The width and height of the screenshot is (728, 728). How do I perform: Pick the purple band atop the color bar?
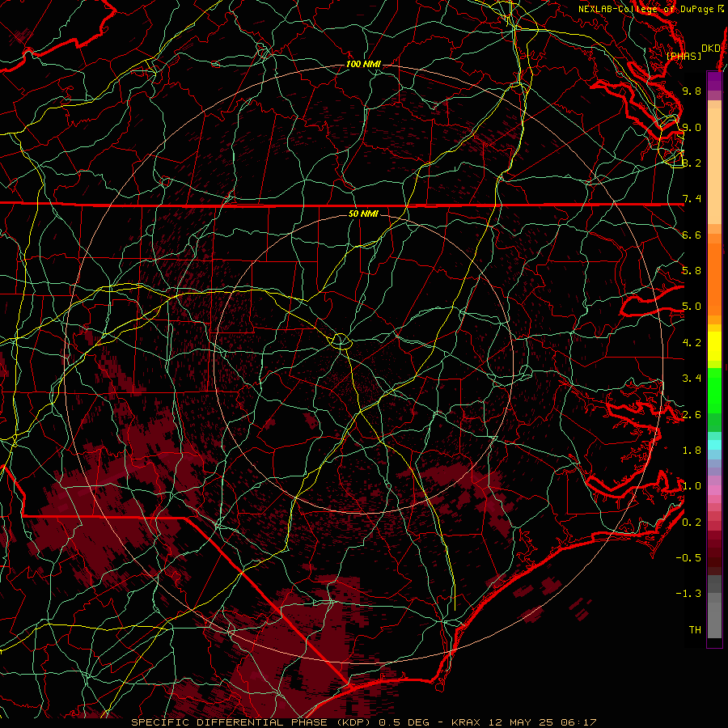[715, 81]
